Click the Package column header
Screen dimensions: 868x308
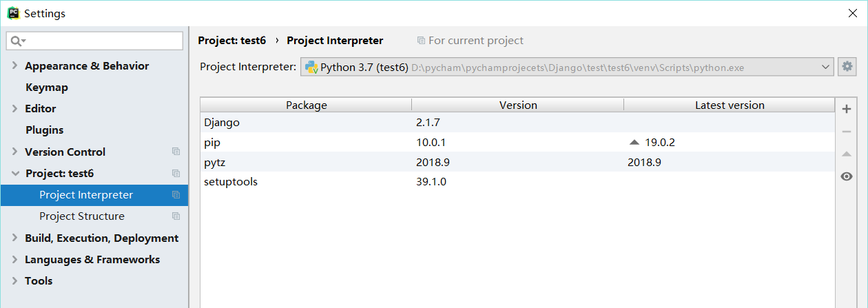(306, 105)
